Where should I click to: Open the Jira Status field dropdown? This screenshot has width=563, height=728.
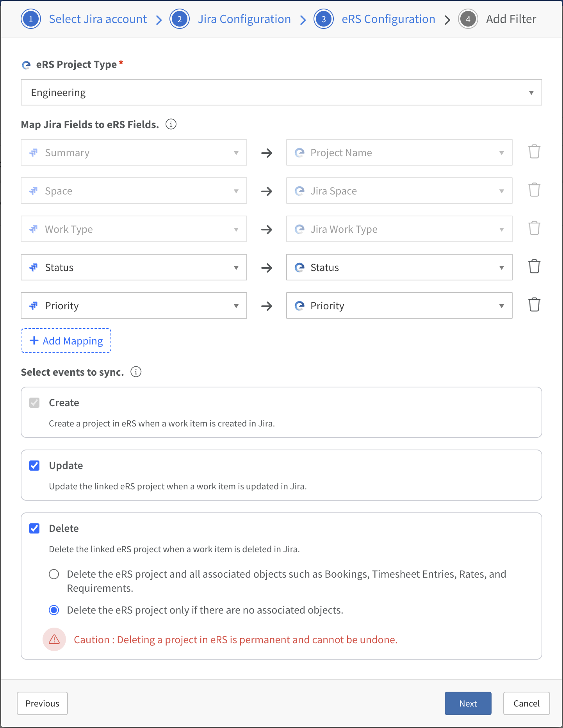point(134,267)
